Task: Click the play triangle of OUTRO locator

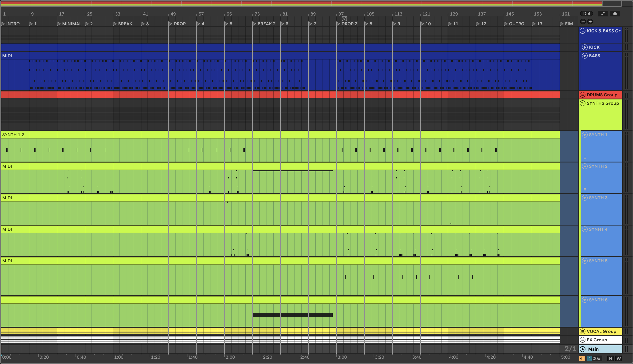Action: [x=506, y=24]
